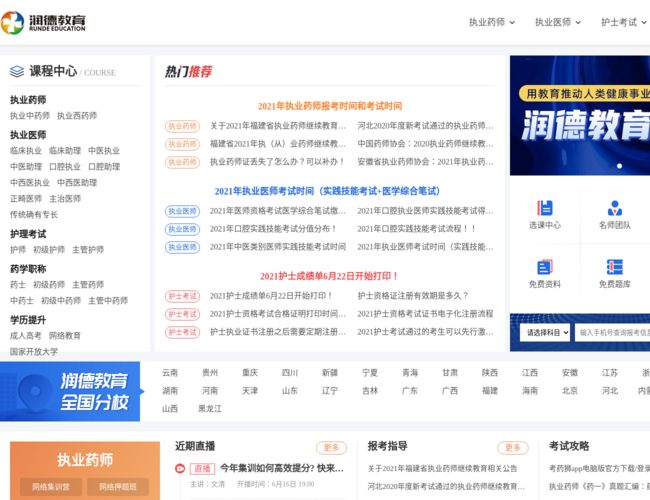Select the 福建 branch school
The width and height of the screenshot is (650, 500).
pyautogui.click(x=490, y=391)
